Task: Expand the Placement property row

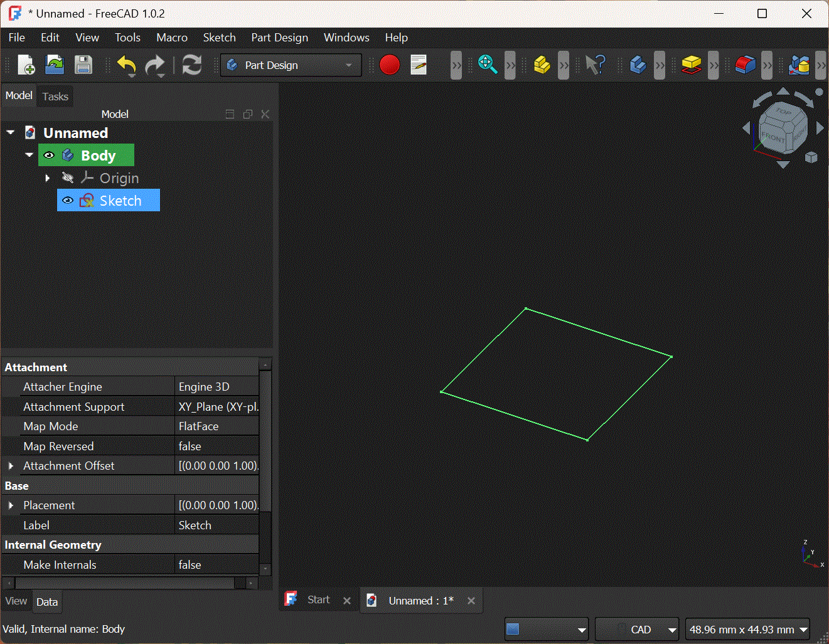Action: [x=11, y=505]
